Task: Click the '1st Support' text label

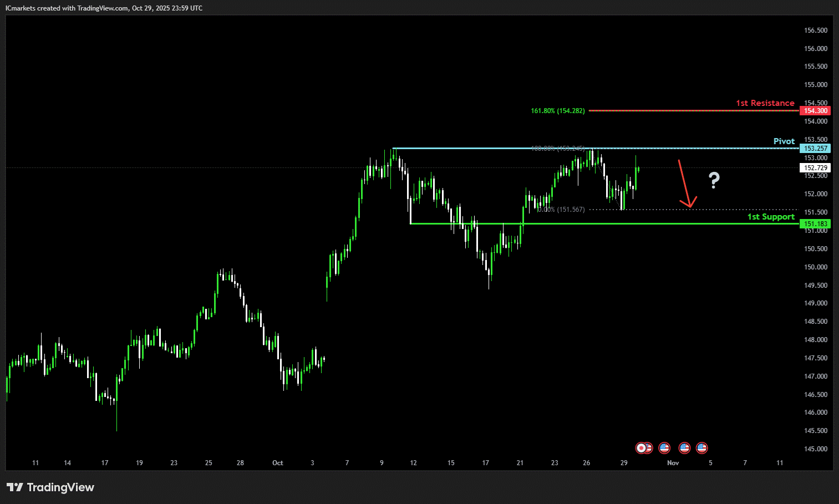Action: coord(770,217)
